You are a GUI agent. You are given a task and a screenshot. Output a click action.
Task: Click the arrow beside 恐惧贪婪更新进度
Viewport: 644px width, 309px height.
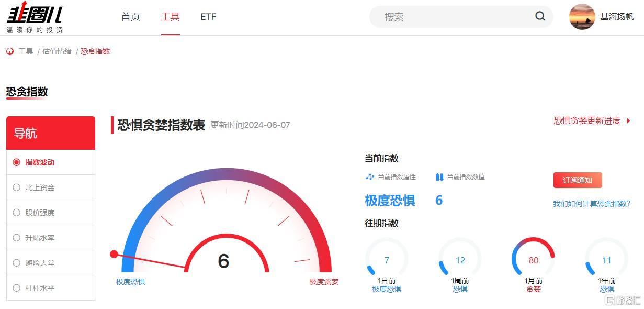click(x=628, y=121)
